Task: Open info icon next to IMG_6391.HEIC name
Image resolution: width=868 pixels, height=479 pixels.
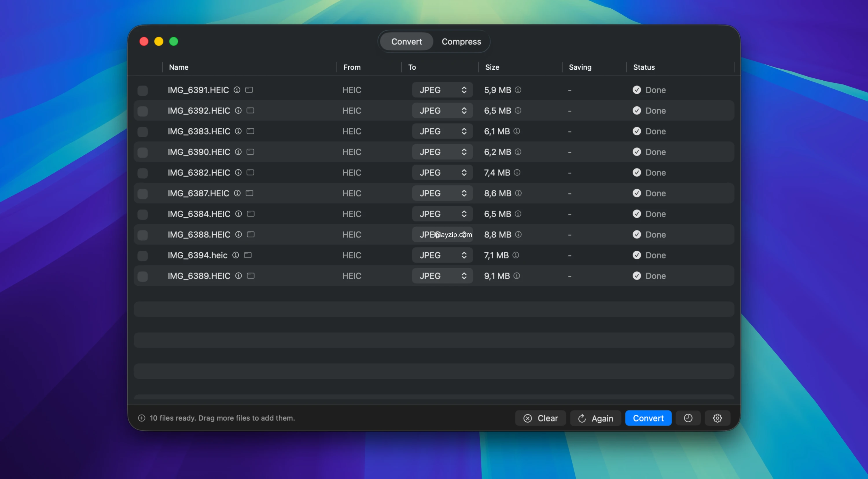Action: (x=237, y=90)
